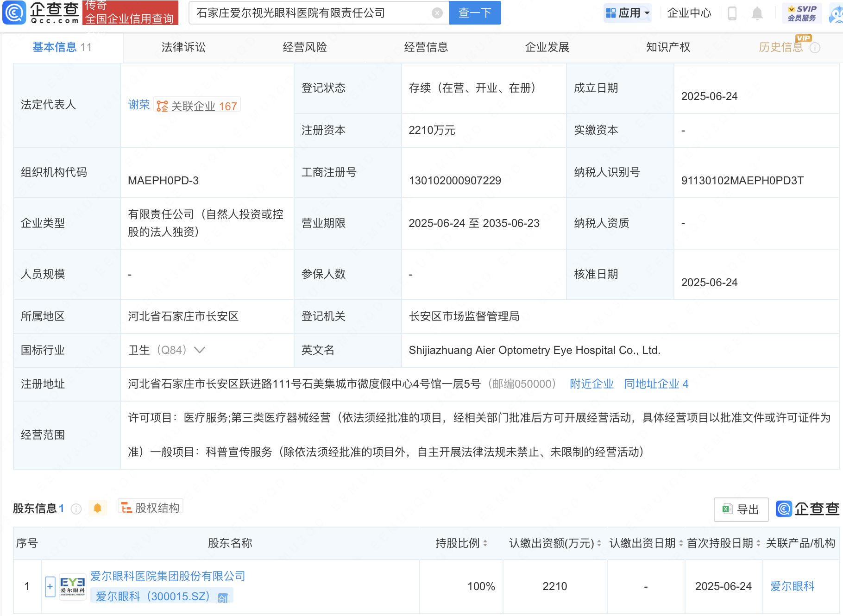Switch to the 法律诉讼 tab

[183, 47]
